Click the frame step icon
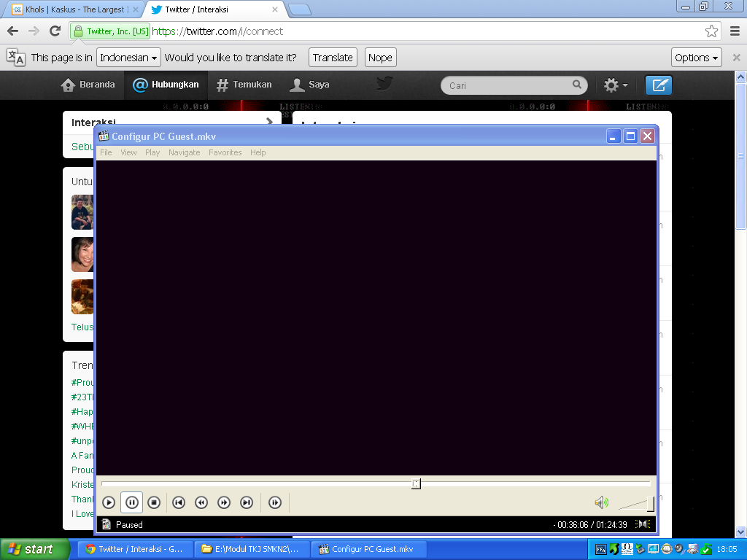 275,502
